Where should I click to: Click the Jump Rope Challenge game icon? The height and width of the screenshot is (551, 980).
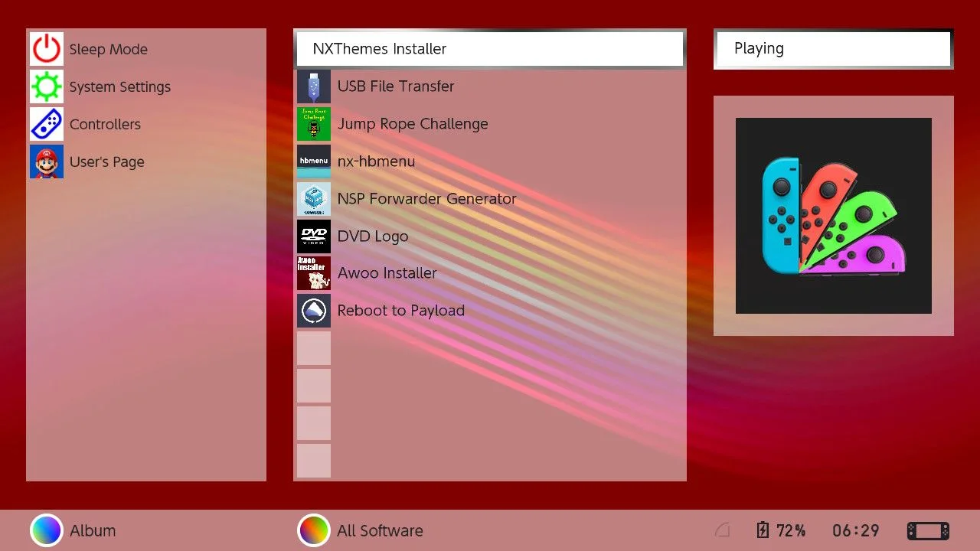[314, 124]
